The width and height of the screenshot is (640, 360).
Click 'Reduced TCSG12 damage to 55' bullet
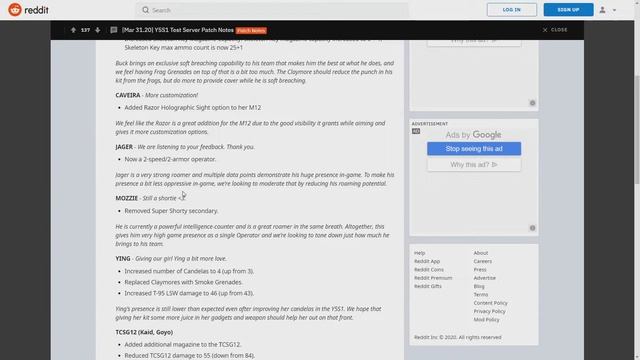pyautogui.click(x=190, y=356)
